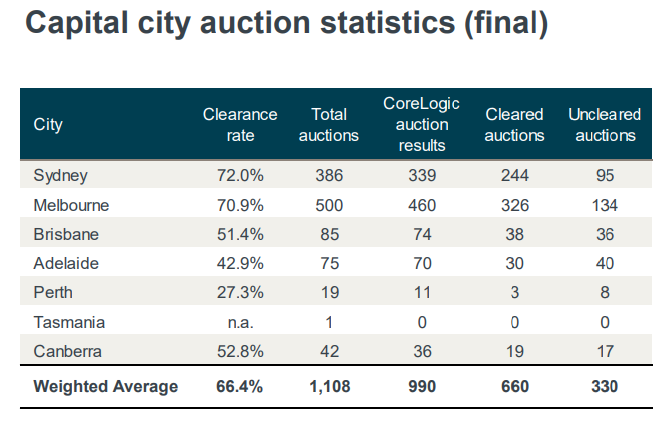The height and width of the screenshot is (422, 665).
Task: Click the 'Total auctions' column header
Action: coord(328,125)
